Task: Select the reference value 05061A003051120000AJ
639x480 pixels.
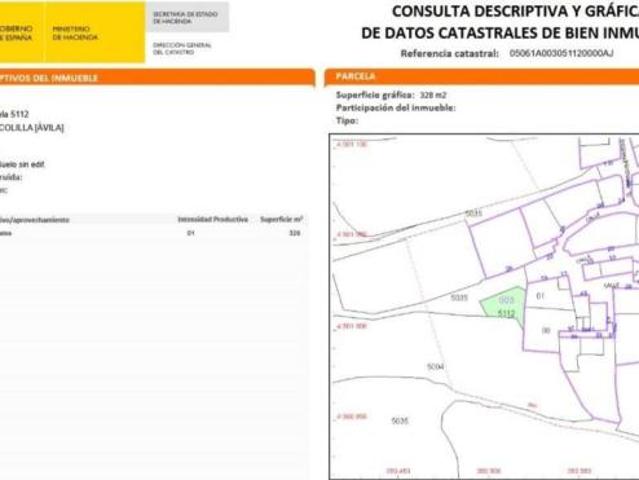Action: click(561, 53)
